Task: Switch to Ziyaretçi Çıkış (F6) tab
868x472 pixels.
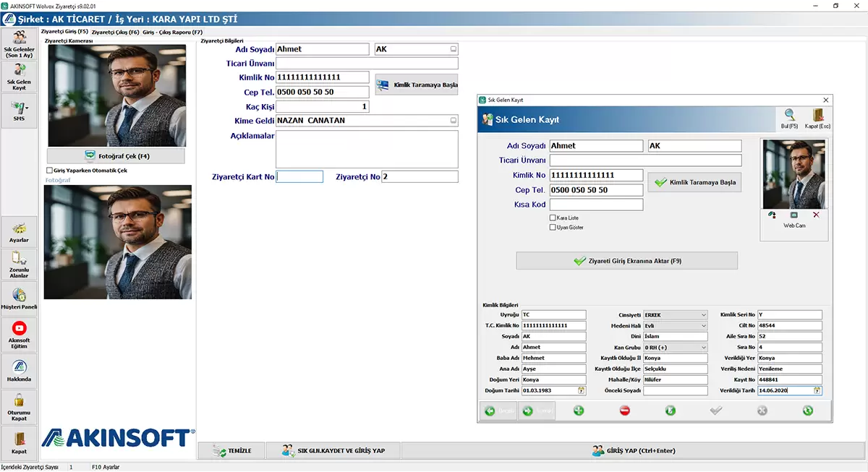Action: 115,33
